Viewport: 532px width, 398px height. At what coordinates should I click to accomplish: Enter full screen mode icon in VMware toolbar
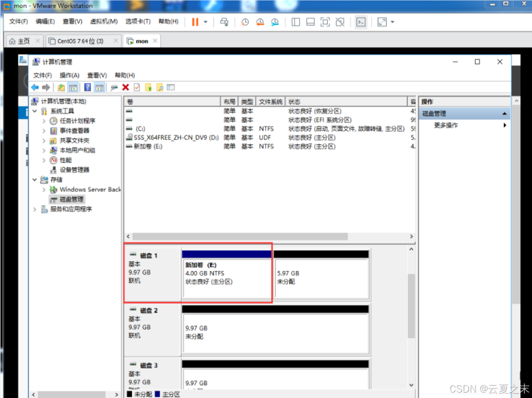325,22
